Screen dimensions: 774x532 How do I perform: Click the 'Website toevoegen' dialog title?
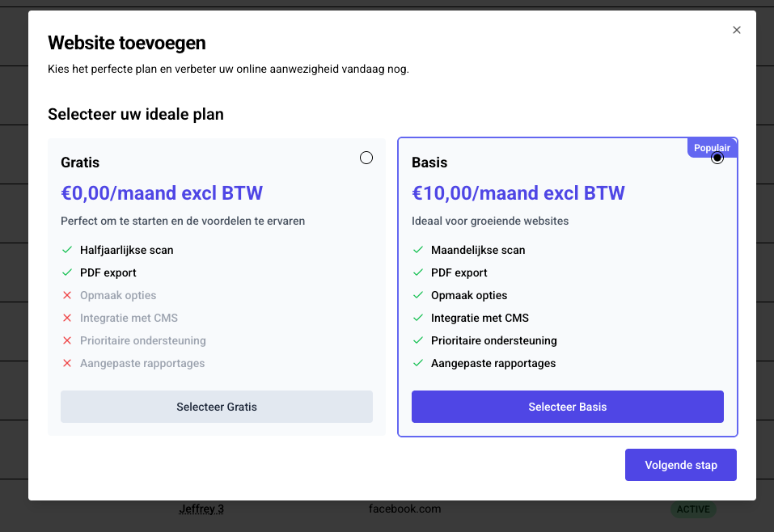(x=127, y=43)
